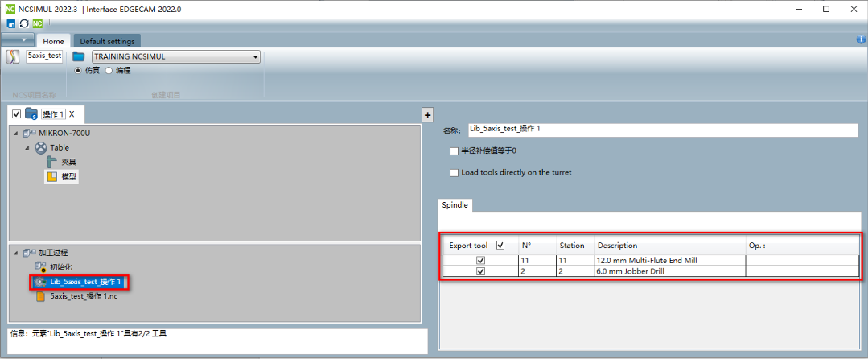This screenshot has height=359, width=868.
Task: Enable 半径补偿值等于0 checkbox
Action: click(x=454, y=151)
